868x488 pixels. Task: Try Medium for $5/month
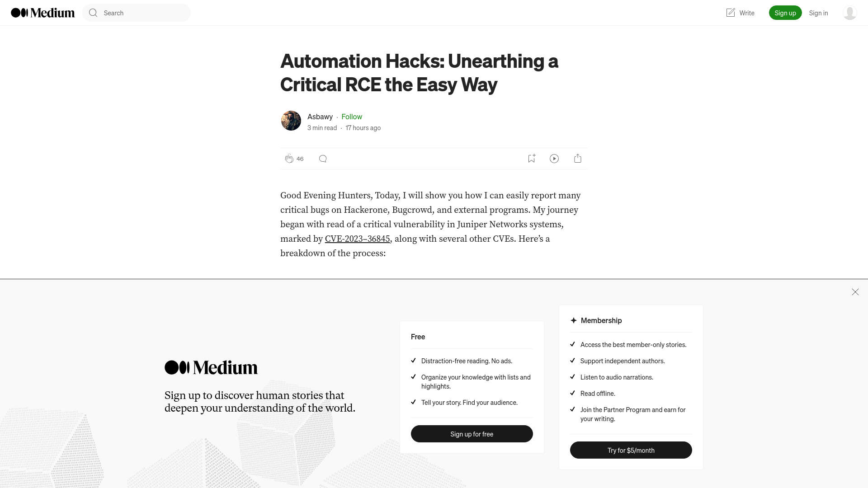631,450
